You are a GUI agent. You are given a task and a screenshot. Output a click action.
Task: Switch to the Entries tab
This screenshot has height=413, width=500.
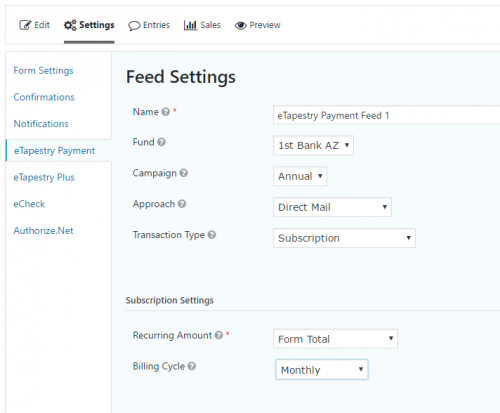[149, 25]
